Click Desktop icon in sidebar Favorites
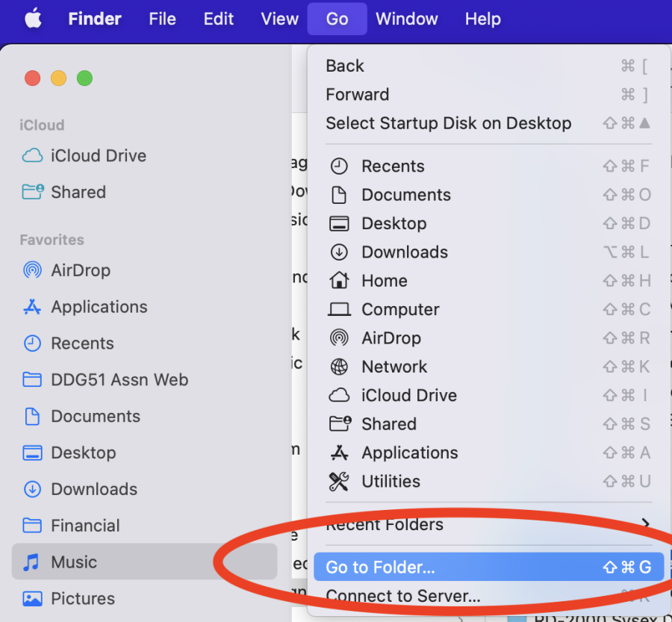The image size is (672, 622). click(32, 452)
